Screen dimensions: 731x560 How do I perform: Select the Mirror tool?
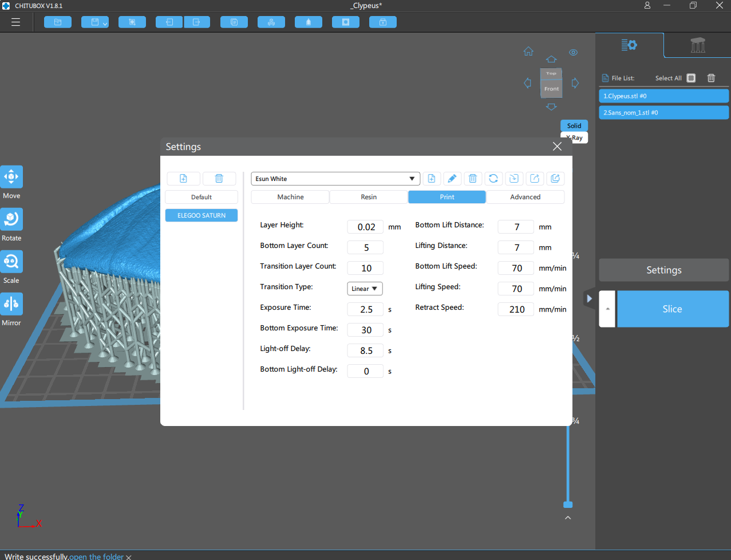click(11, 304)
